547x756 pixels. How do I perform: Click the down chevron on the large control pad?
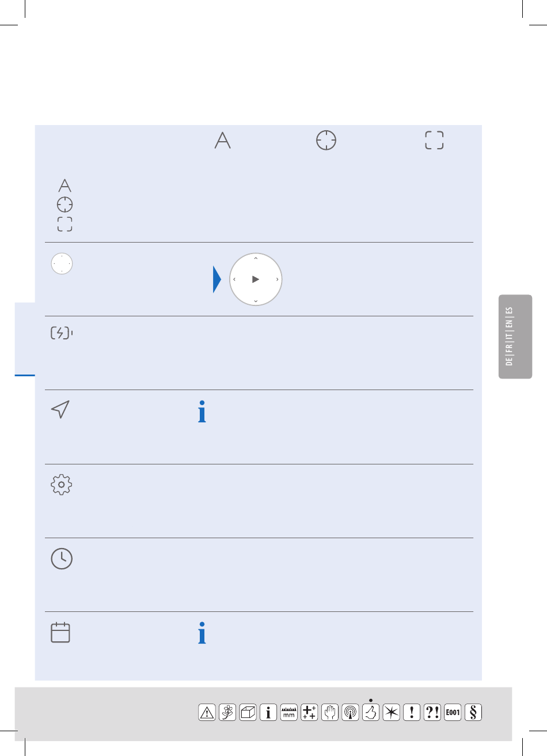coord(256,301)
